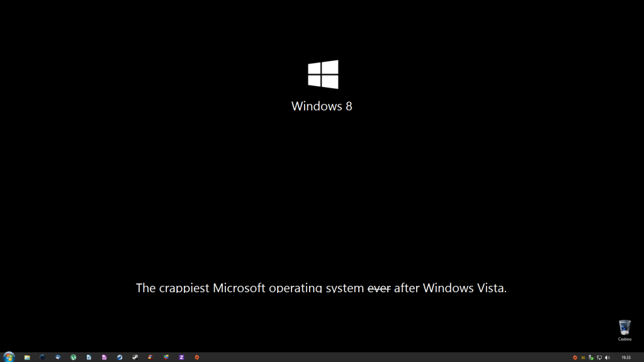Viewport: 644px width, 362px height.
Task: Open the multicolored cube taskbar icon
Action: pos(166,357)
